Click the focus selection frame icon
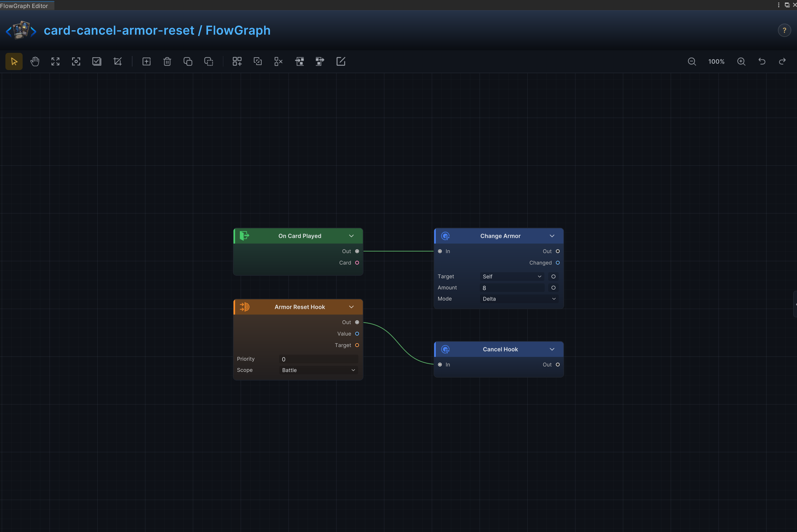 point(76,61)
